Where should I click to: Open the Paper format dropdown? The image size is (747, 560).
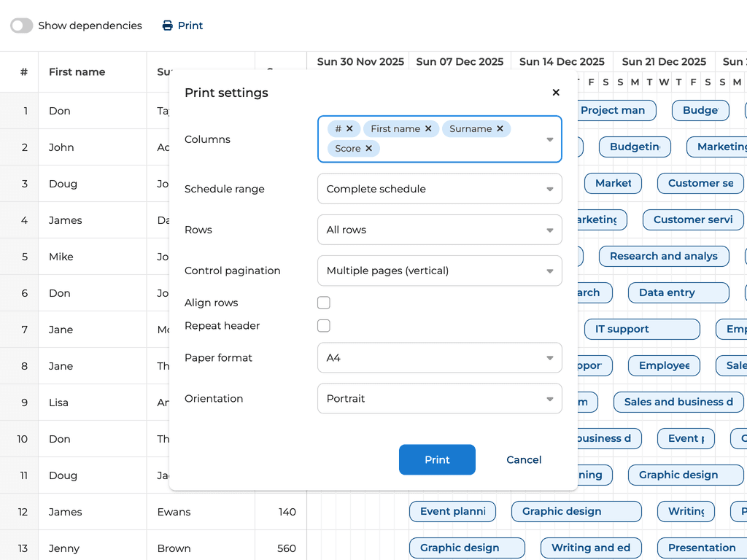(439, 358)
